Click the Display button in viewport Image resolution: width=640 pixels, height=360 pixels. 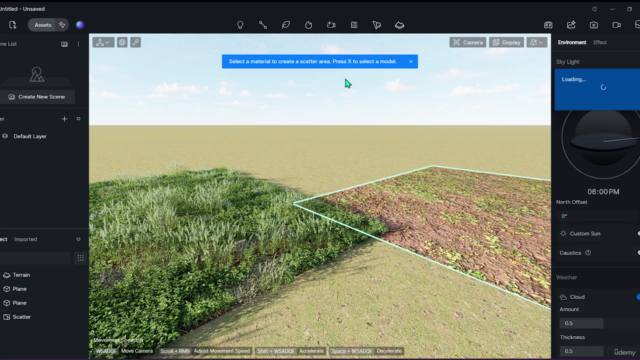tap(507, 42)
